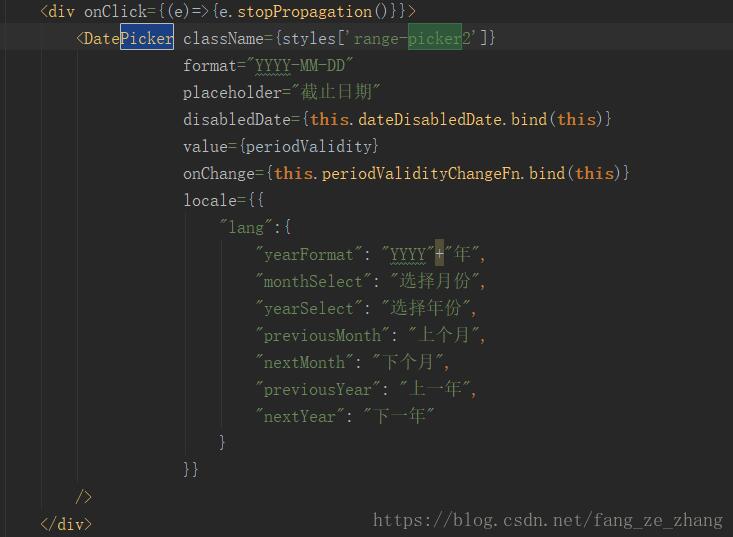Click the placeholder value "截止日期"
Screen dimensions: 733x537
tap(336, 92)
